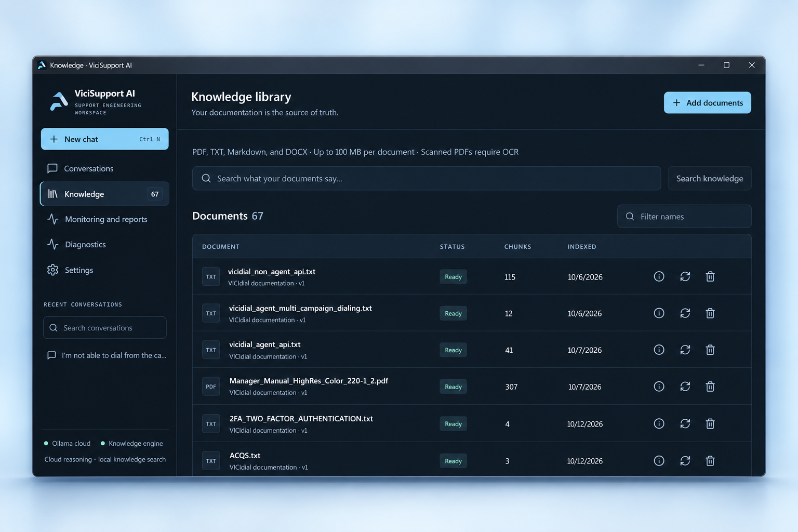Click the INDEXED column header
798x532 pixels.
tap(582, 247)
